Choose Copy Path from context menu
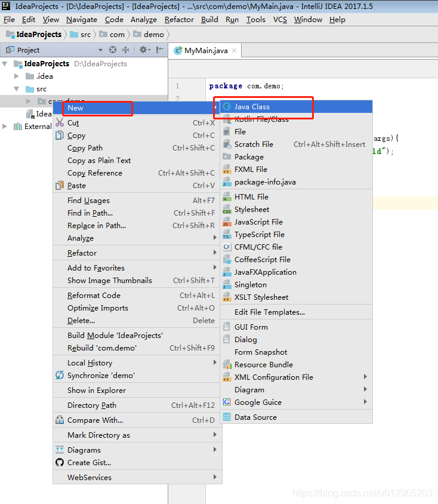This screenshot has height=504, width=438. (x=85, y=148)
